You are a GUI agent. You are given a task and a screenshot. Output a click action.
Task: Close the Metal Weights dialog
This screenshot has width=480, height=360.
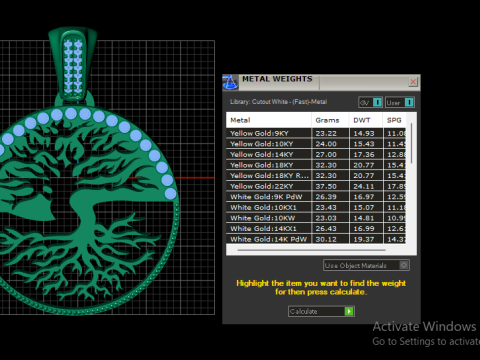click(x=413, y=82)
